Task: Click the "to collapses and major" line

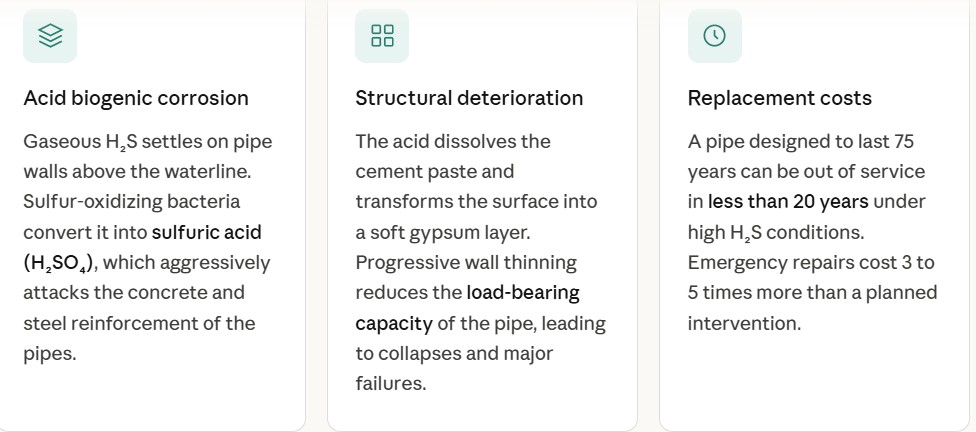Action: tap(454, 353)
